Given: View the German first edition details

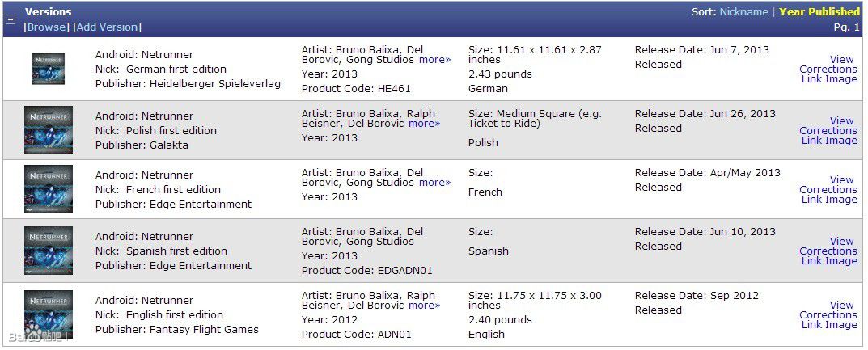Looking at the screenshot, I should 841,59.
